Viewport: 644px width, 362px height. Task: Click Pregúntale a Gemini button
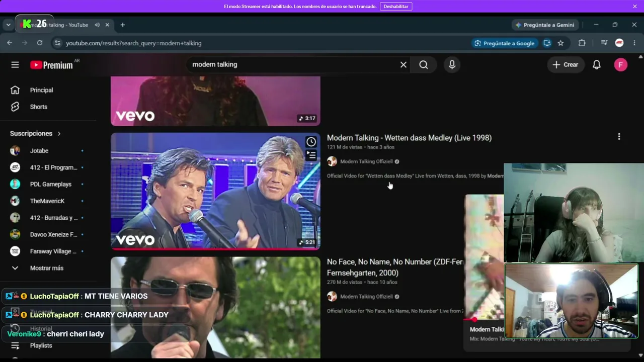544,25
